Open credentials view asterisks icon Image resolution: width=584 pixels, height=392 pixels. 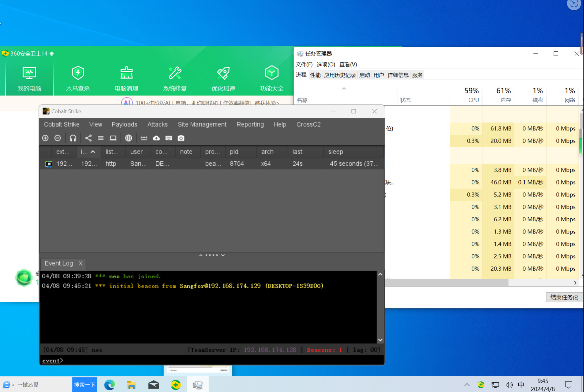pos(144,138)
